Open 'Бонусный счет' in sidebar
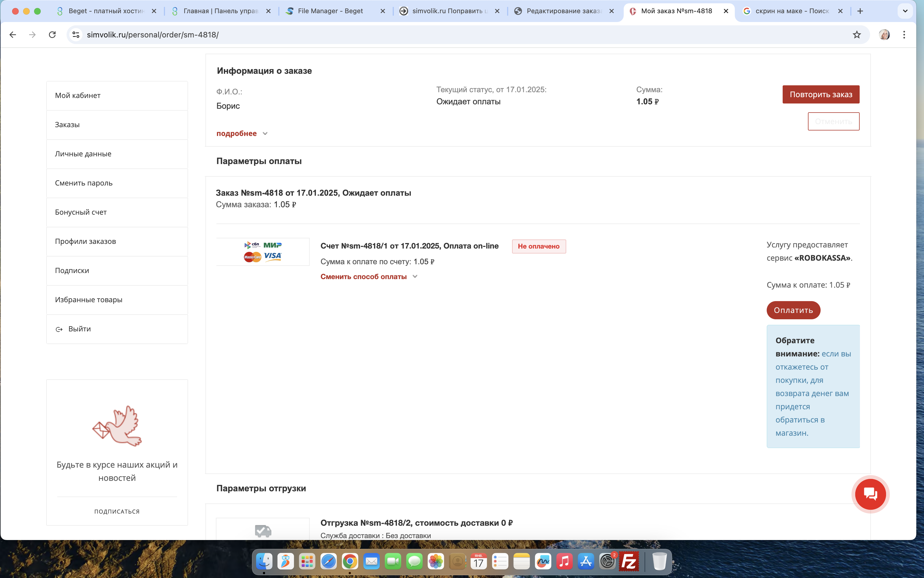 pos(117,212)
